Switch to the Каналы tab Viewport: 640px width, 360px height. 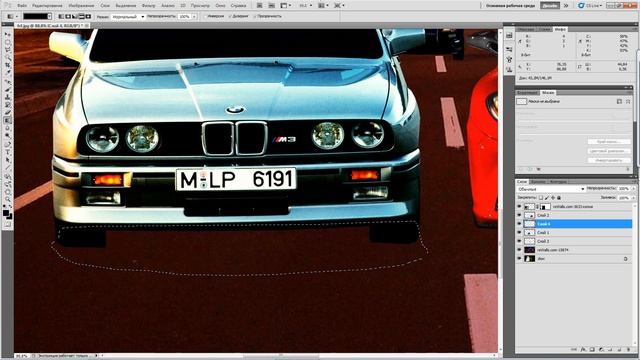(x=538, y=182)
